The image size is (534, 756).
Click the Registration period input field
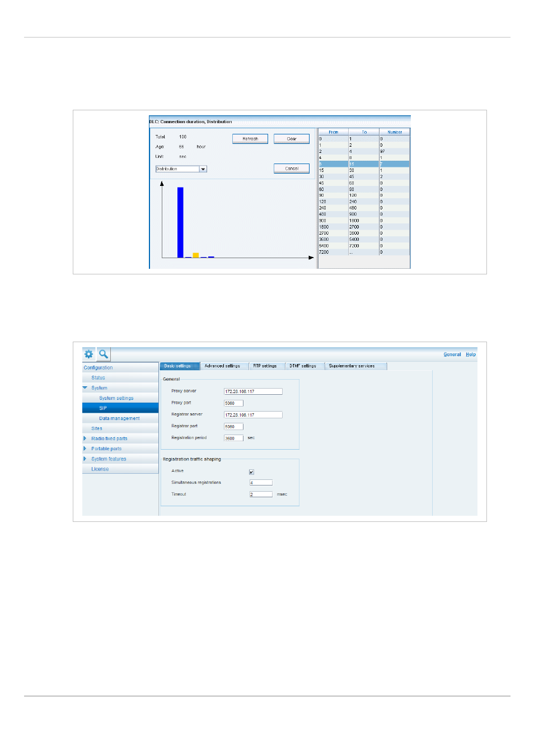(x=233, y=438)
